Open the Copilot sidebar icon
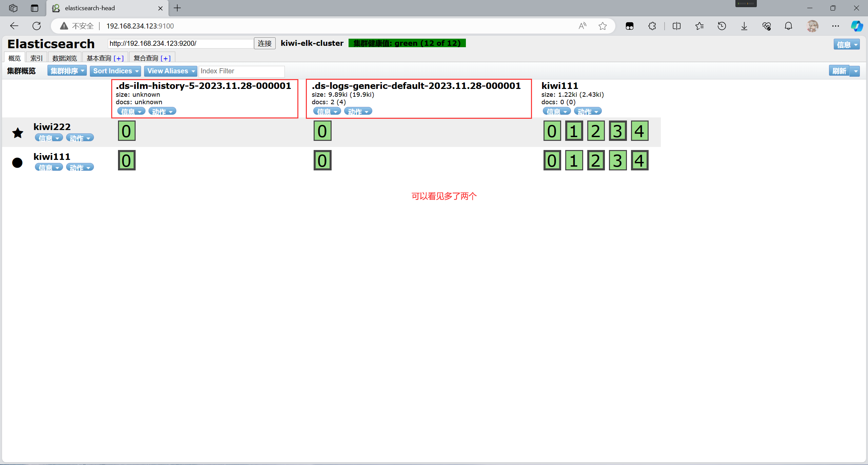 point(856,26)
